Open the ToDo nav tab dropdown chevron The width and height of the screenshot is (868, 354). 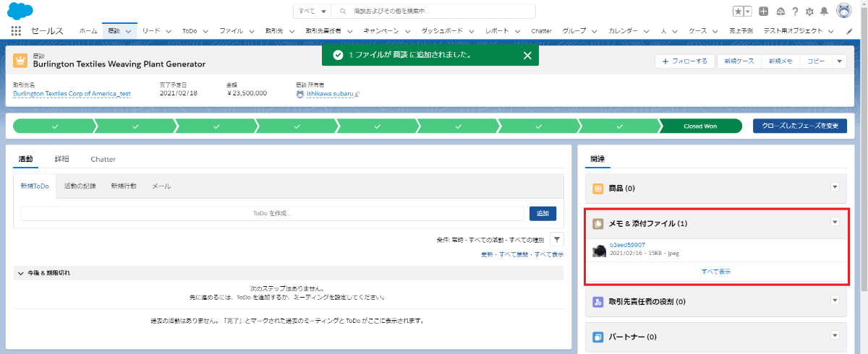pos(205,32)
